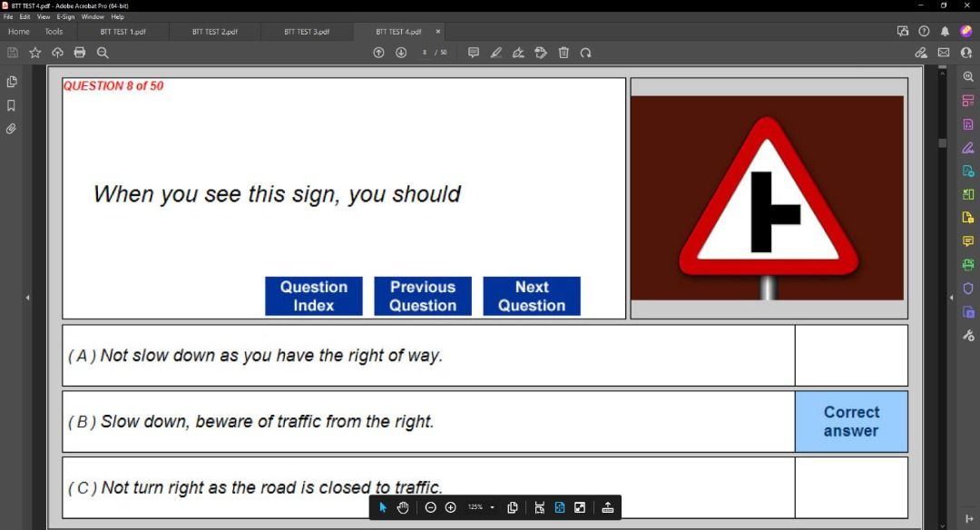Image resolution: width=980 pixels, height=530 pixels.
Task: Open the Tools tab
Action: (54, 31)
